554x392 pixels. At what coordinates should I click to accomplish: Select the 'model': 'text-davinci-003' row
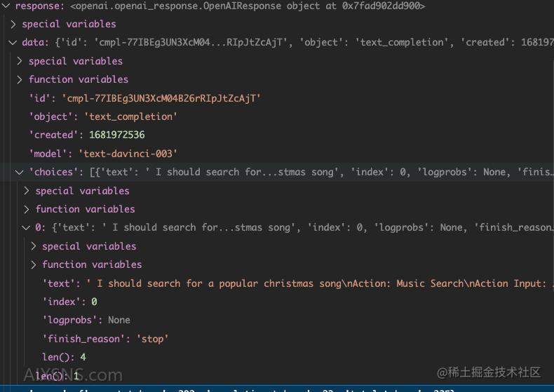coord(277,154)
